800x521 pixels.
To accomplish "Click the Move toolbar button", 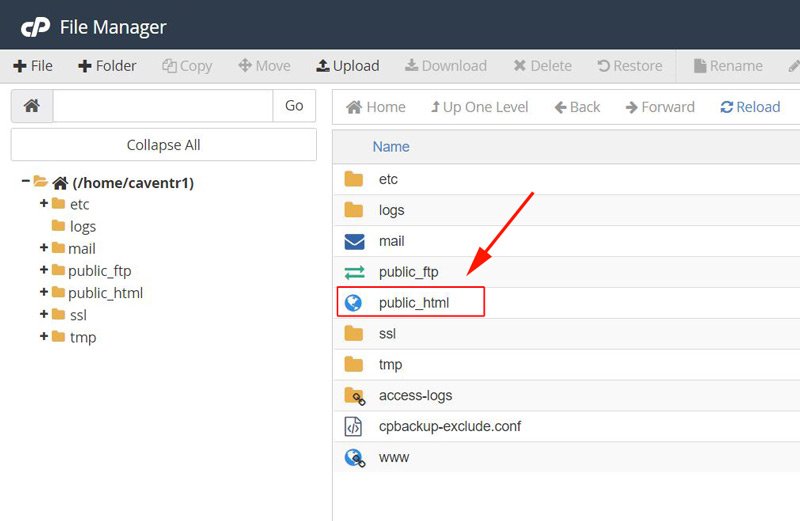I will [x=264, y=66].
